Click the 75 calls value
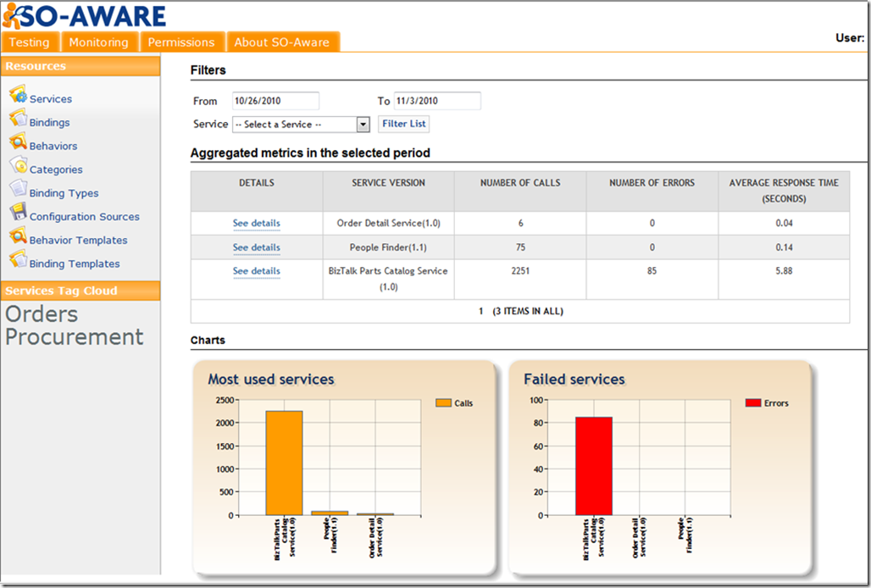Image resolution: width=871 pixels, height=588 pixels. coord(520,247)
